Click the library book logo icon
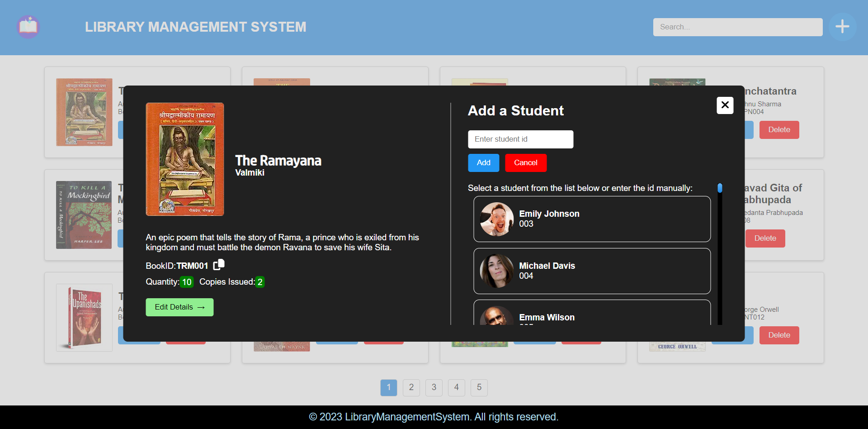This screenshot has width=868, height=429. [x=28, y=27]
